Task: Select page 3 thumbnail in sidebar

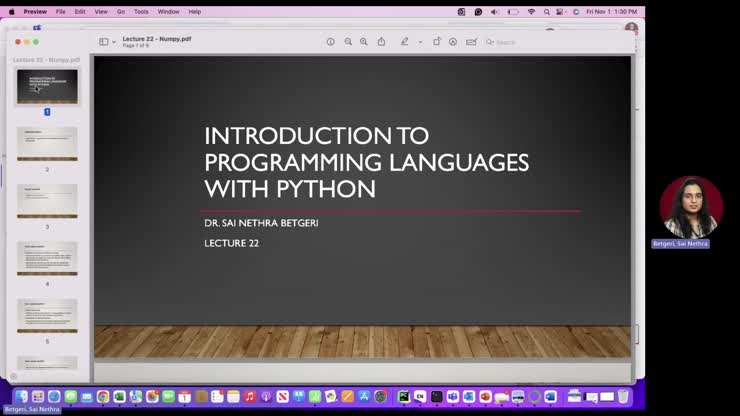Action: (x=47, y=201)
